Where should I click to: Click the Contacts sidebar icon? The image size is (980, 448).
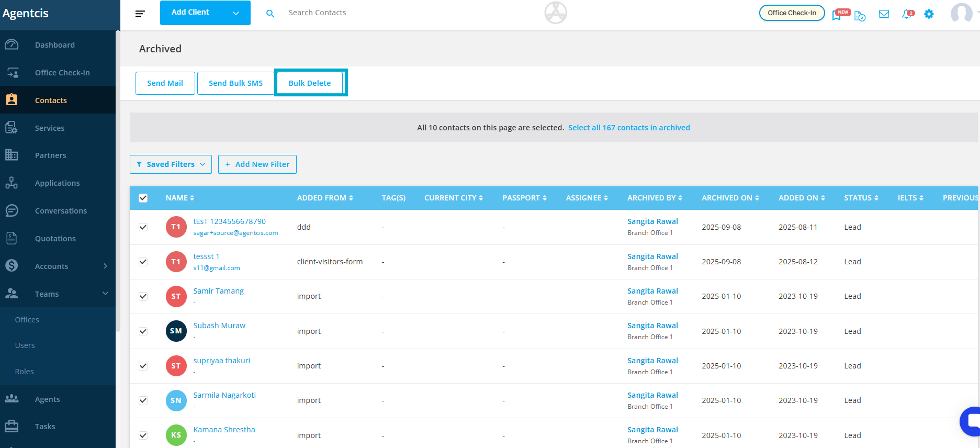click(12, 99)
